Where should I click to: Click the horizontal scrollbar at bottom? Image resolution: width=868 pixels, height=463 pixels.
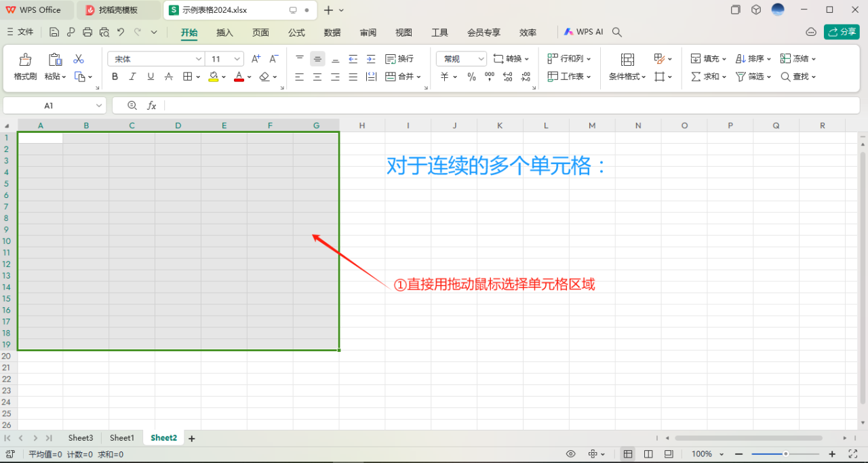(x=749, y=438)
